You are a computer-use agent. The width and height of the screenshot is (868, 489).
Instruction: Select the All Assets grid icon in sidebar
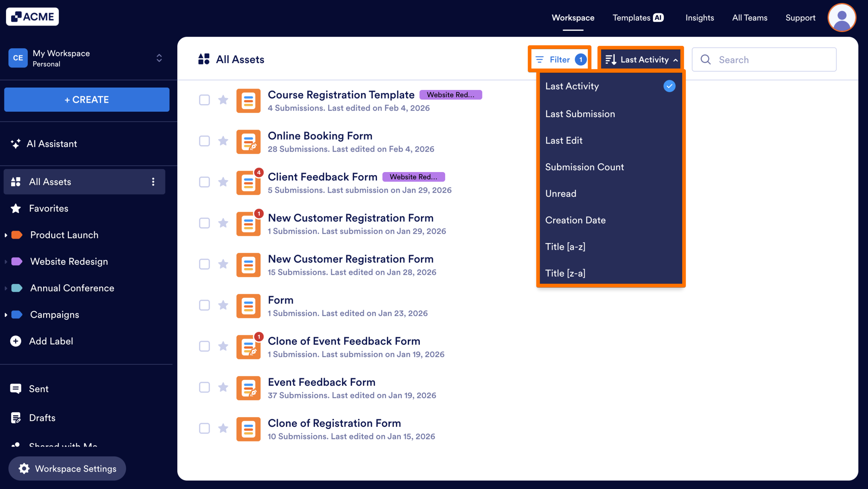click(16, 182)
